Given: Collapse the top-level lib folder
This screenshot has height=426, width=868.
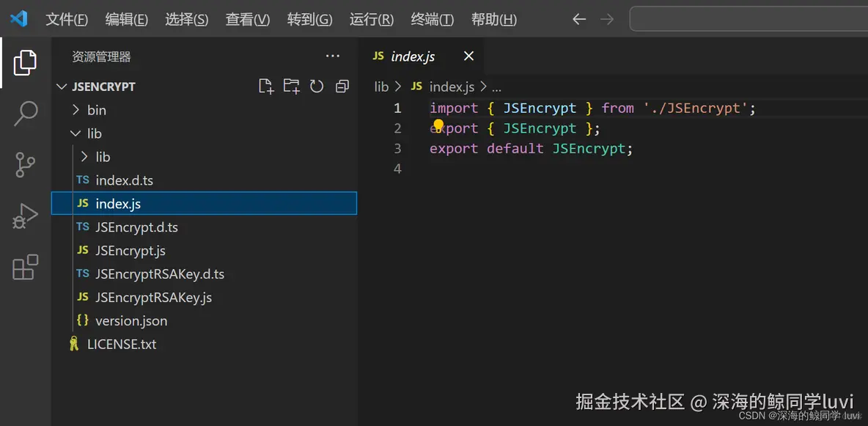Looking at the screenshot, I should point(76,133).
